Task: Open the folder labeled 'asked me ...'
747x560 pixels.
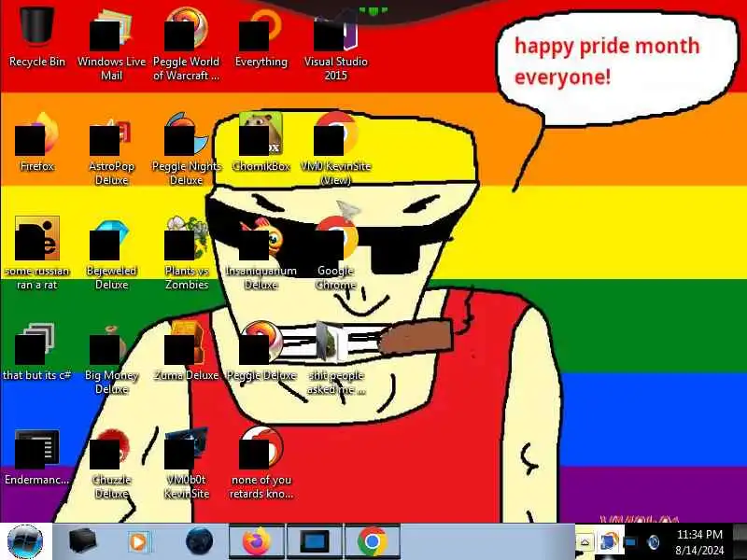Action: coord(336,357)
